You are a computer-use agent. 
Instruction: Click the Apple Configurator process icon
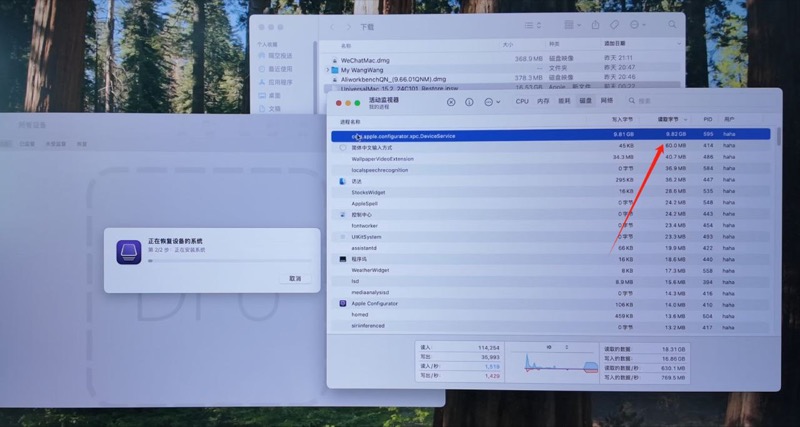coord(343,302)
